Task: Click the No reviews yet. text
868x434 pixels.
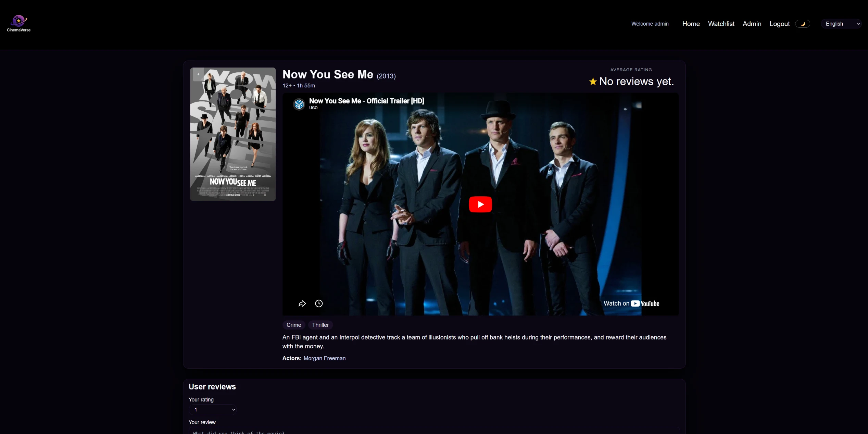Action: 637,82
